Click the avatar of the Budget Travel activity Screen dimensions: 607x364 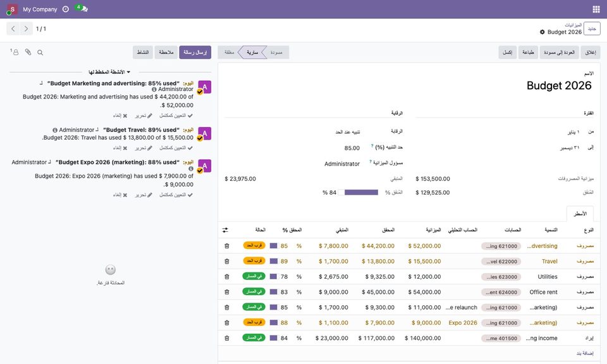pos(204,133)
